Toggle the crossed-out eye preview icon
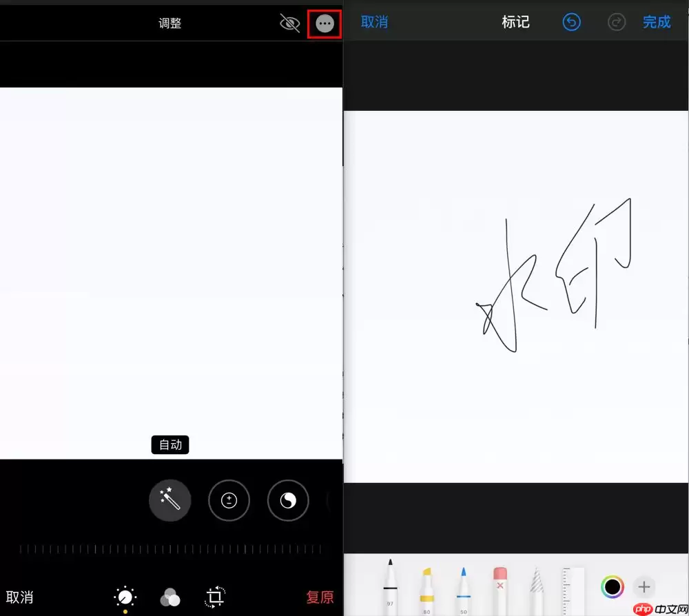This screenshot has height=616, width=689. (290, 24)
